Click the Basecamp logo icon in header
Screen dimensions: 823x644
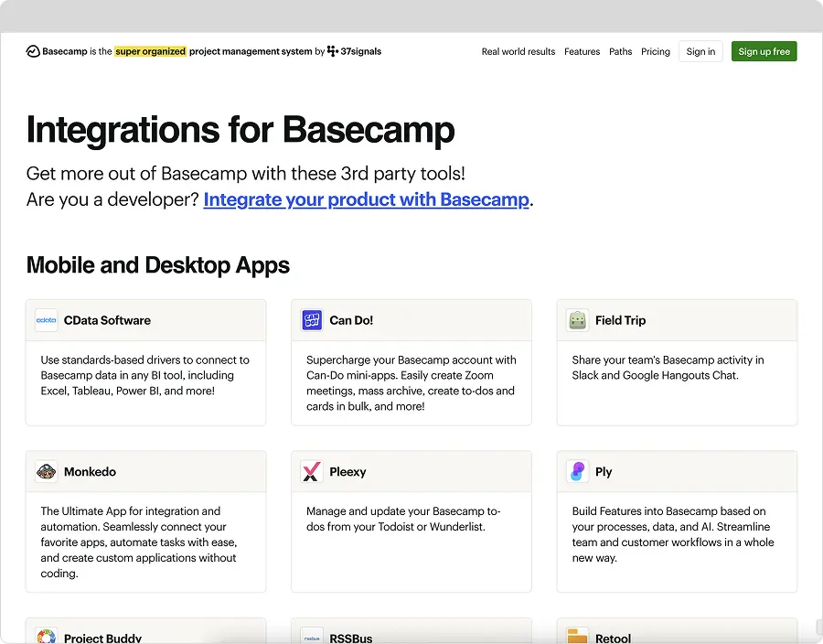[x=33, y=52]
